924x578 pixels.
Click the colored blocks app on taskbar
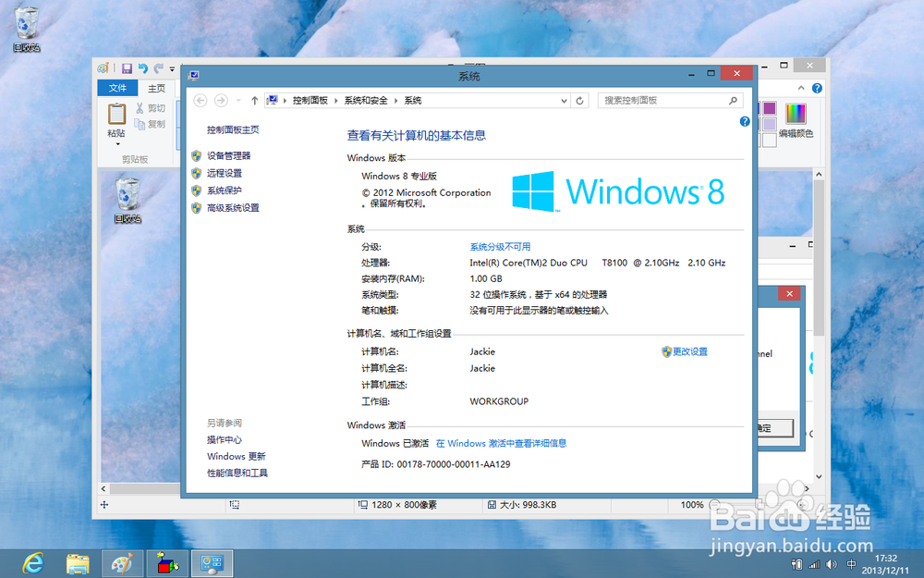click(167, 564)
